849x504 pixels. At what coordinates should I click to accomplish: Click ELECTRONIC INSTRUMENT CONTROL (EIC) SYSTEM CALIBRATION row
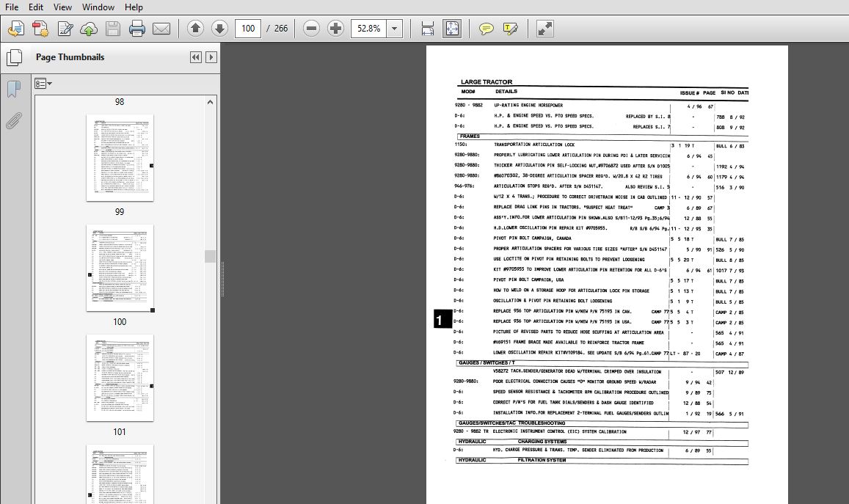pyautogui.click(x=601, y=432)
